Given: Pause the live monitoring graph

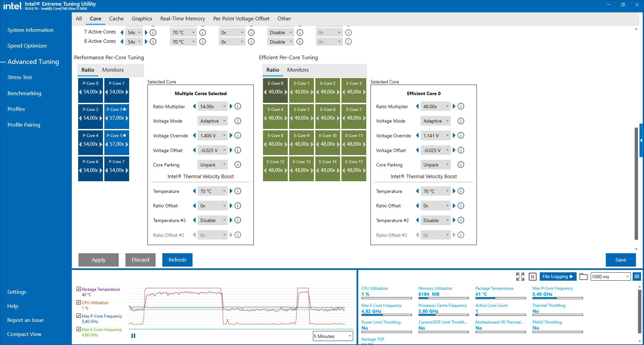Looking at the screenshot, I should [x=133, y=336].
